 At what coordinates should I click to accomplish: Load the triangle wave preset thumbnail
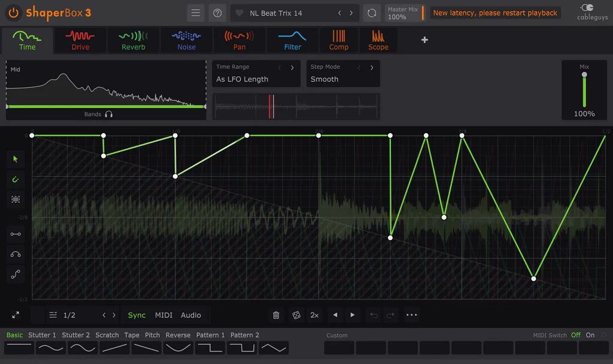pyautogui.click(x=274, y=348)
